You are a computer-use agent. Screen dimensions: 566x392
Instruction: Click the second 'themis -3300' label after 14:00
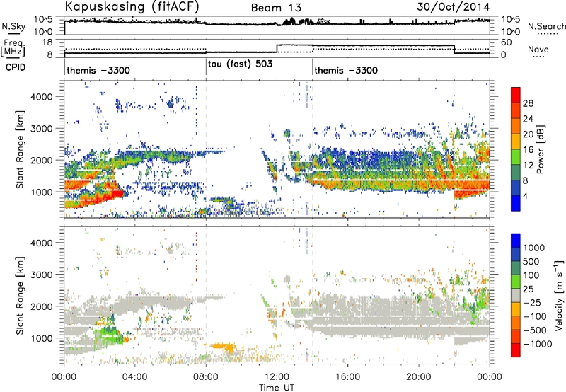point(346,70)
